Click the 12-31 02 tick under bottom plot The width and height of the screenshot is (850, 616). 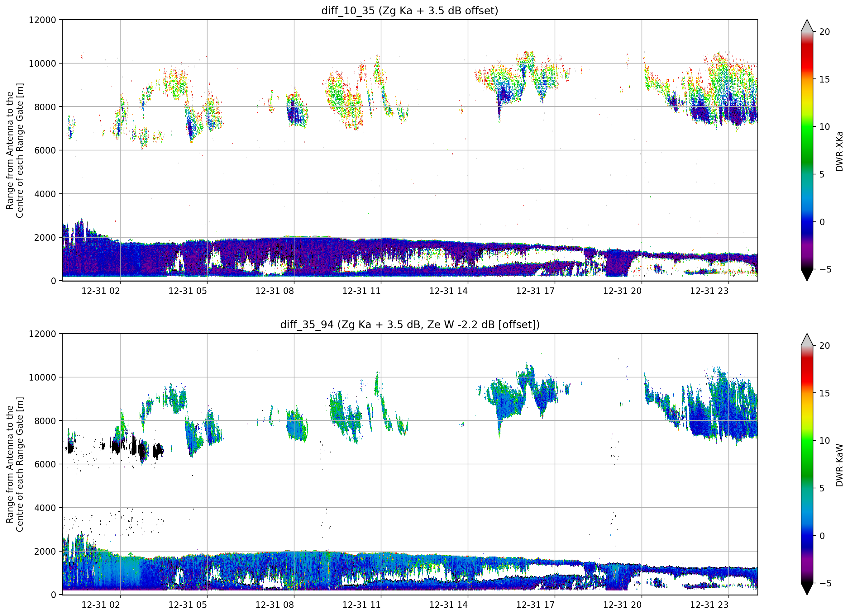point(101,605)
